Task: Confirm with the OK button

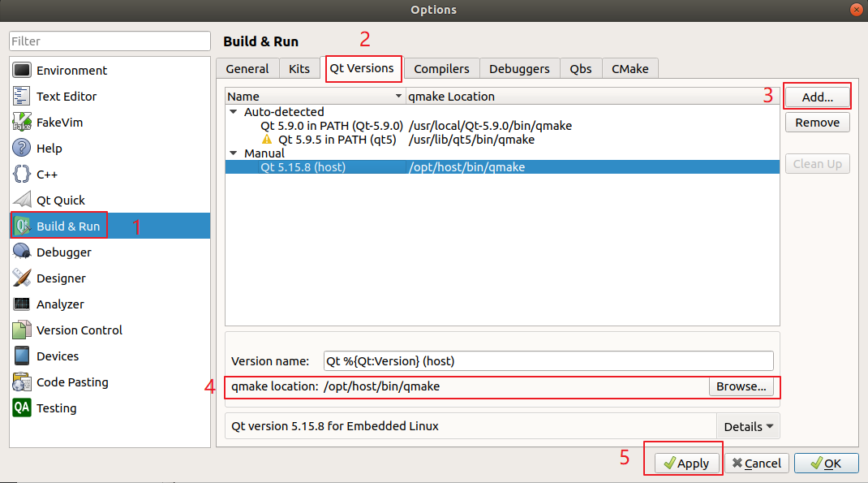Action: click(x=827, y=463)
